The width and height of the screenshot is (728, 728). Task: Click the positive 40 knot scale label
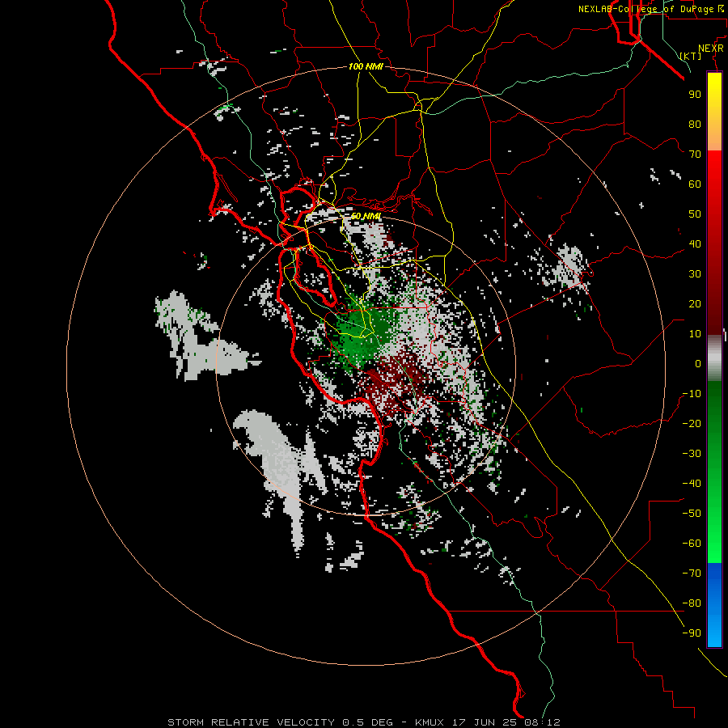695,244
